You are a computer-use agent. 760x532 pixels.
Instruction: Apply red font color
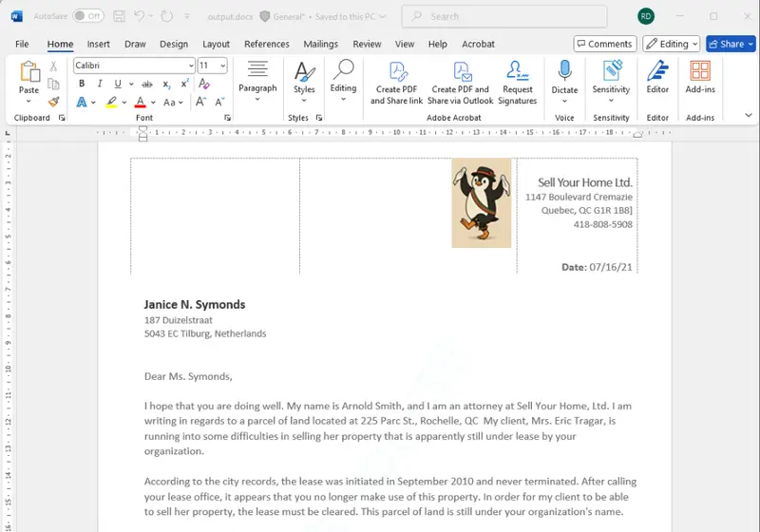tap(140, 103)
